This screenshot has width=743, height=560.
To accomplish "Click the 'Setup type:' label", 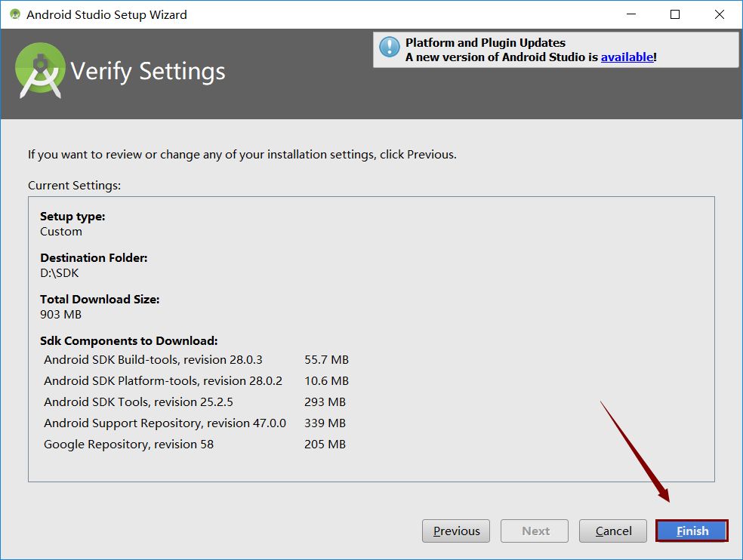I will (x=72, y=217).
